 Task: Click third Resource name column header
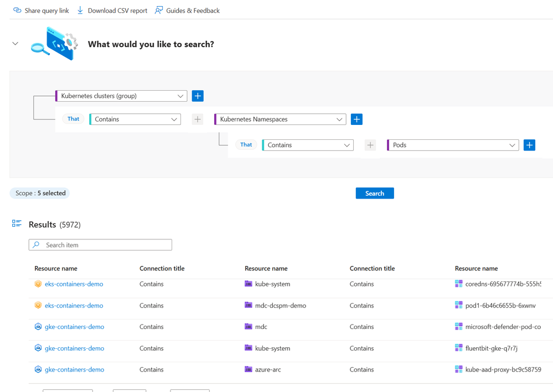[476, 268]
